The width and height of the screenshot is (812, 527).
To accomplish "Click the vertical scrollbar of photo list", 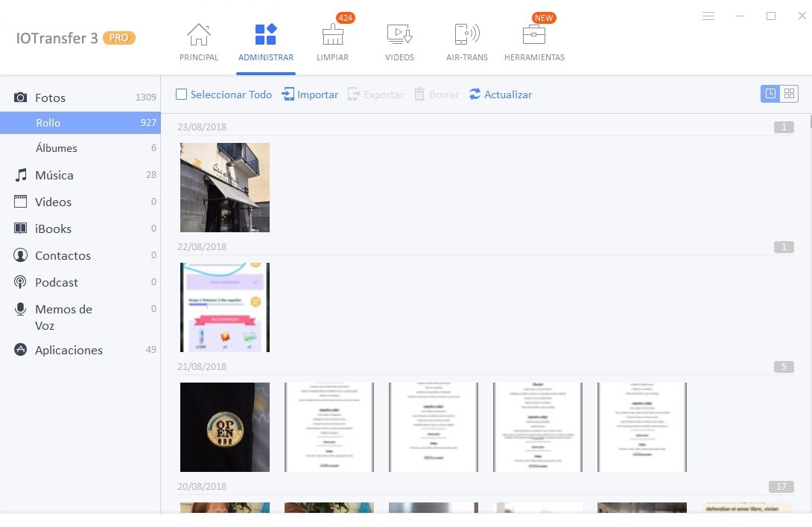I will pos(810,122).
